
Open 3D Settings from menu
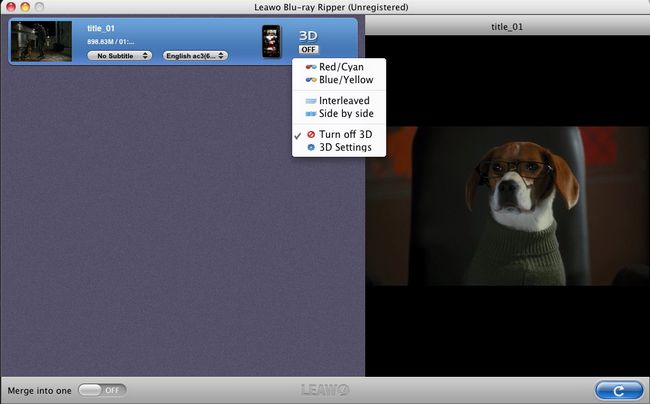click(x=339, y=147)
